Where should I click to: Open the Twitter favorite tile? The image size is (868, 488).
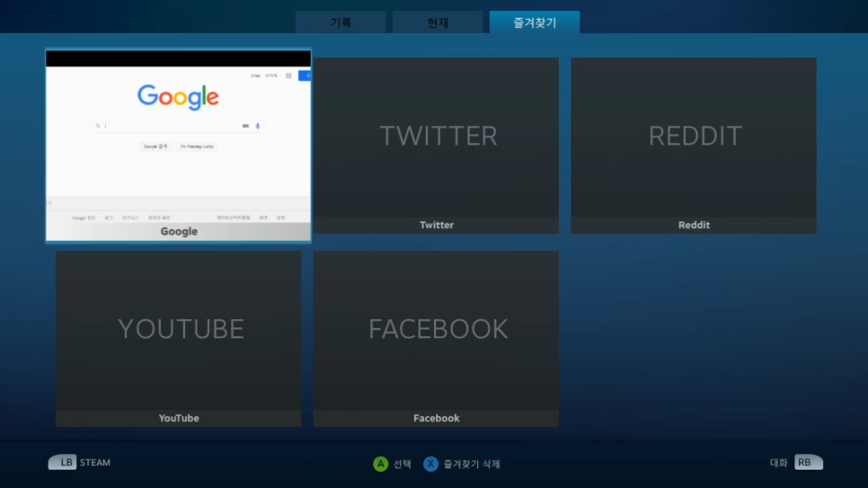[x=436, y=145]
